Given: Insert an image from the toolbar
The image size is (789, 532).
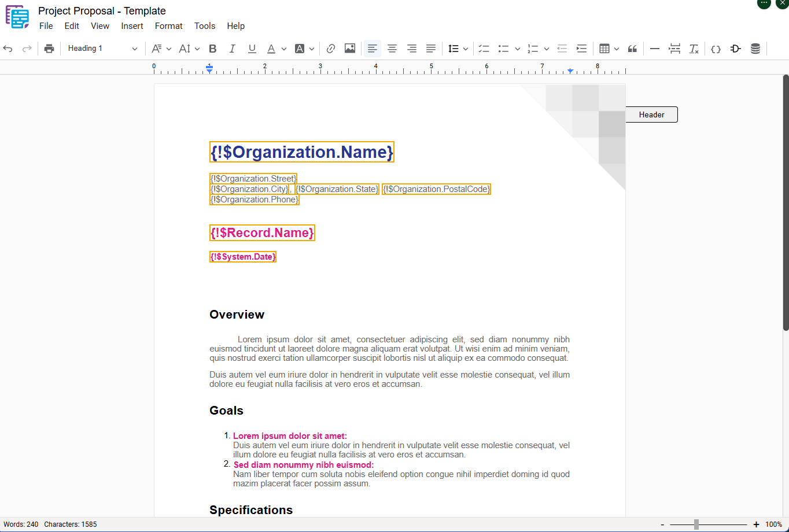Looking at the screenshot, I should (x=350, y=49).
